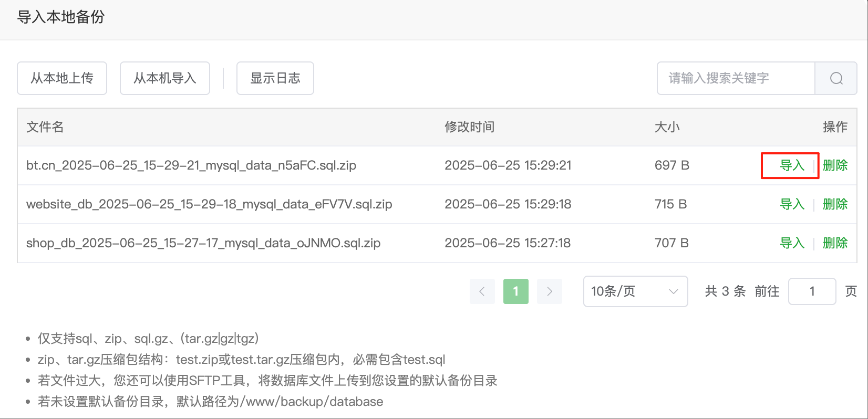
Task: Click the 从本机导入 button
Action: [x=165, y=78]
